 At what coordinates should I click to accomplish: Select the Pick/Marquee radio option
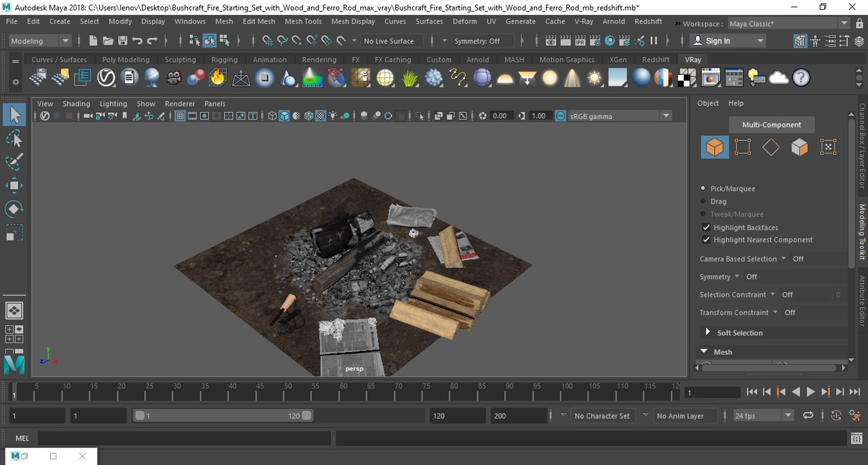click(703, 188)
